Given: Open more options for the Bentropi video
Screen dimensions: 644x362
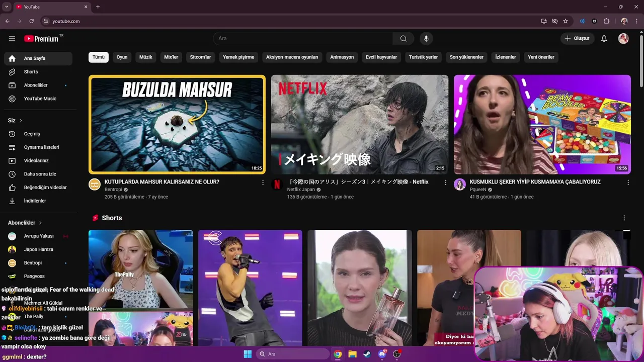Looking at the screenshot, I should click(x=263, y=183).
